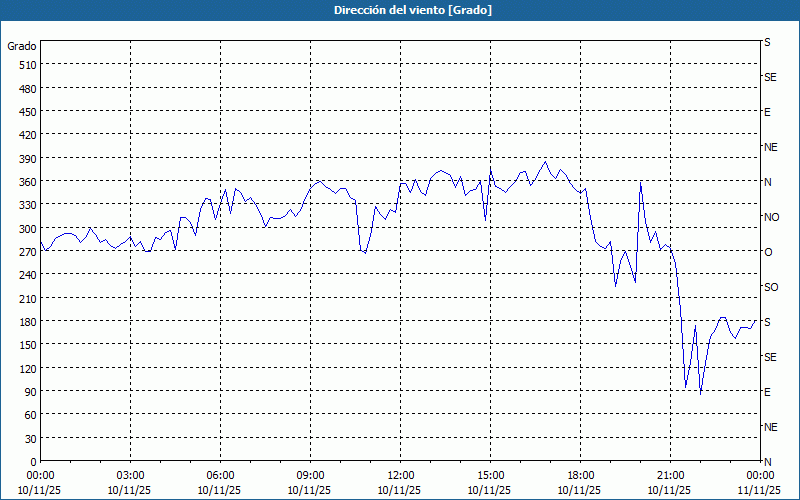Click the chart title 'Dirección del viento [Grado]'
The image size is (800, 500).
(x=399, y=10)
